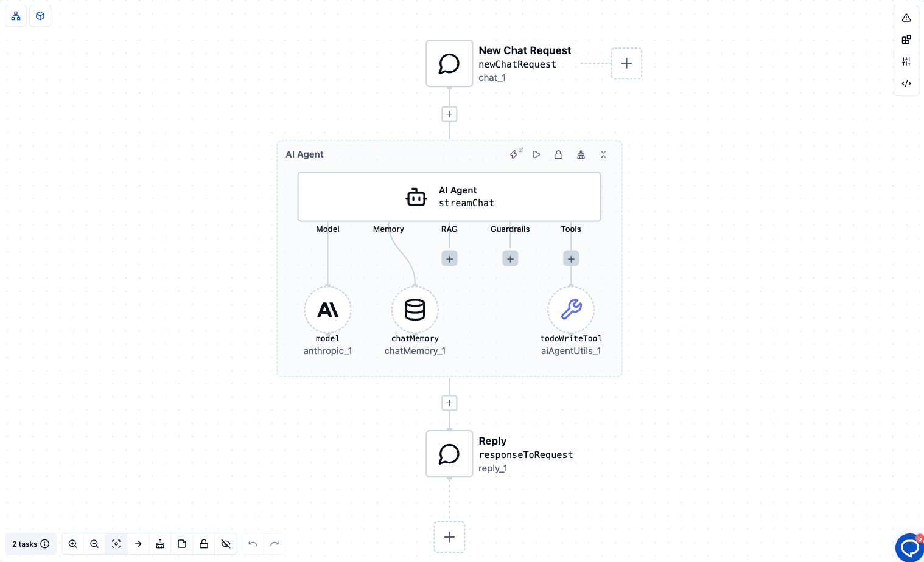Add a new step below Reply
924x562 pixels.
point(449,537)
